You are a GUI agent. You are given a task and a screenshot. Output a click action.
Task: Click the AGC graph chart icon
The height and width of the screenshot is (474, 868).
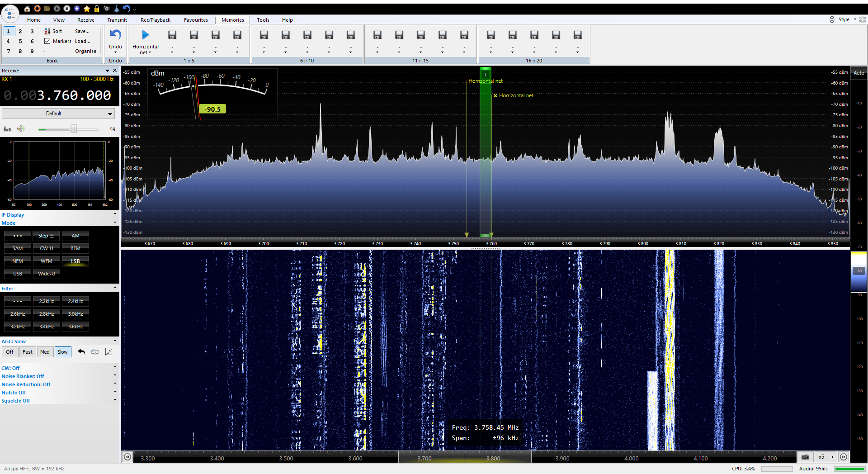pos(108,352)
